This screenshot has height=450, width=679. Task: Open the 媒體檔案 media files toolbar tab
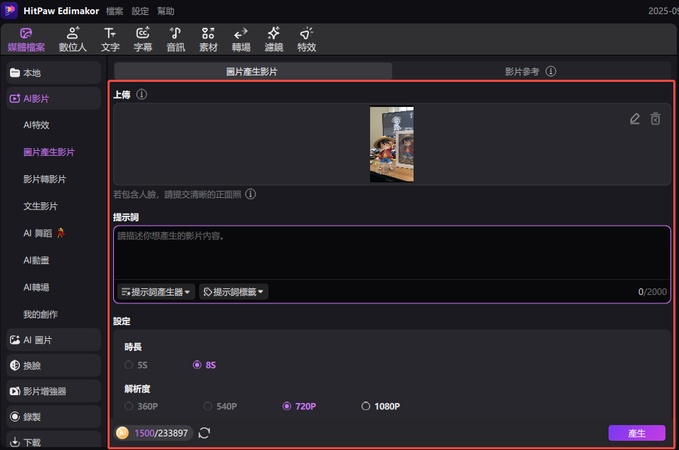[26, 39]
